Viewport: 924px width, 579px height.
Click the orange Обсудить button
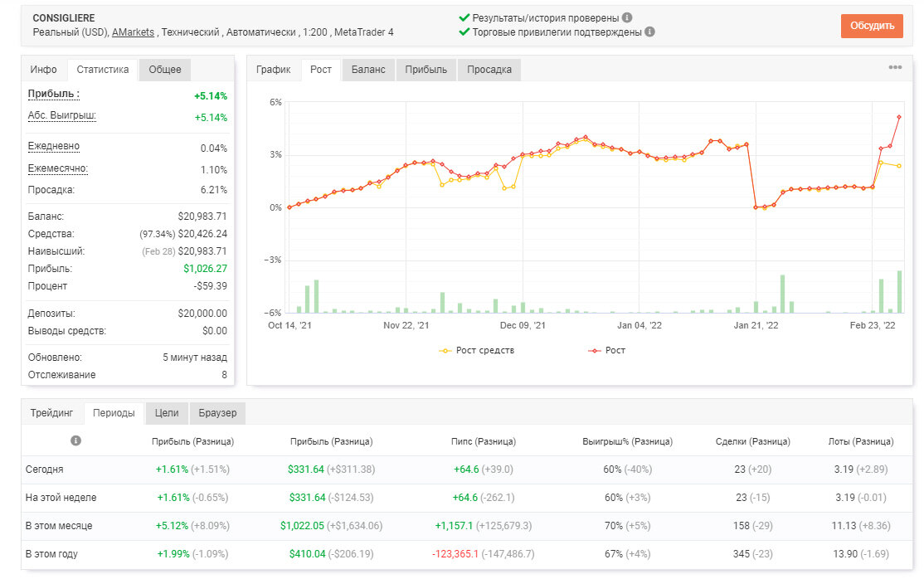point(872,26)
